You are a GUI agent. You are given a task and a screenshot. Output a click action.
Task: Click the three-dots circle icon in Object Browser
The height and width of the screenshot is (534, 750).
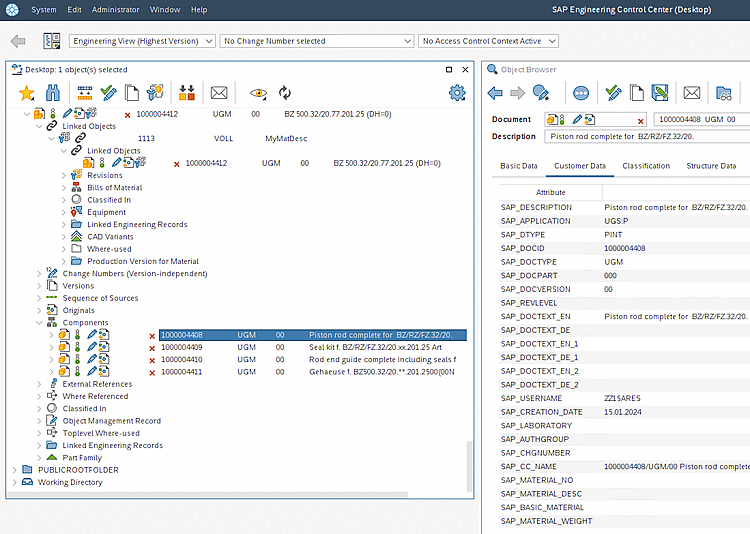coord(581,93)
